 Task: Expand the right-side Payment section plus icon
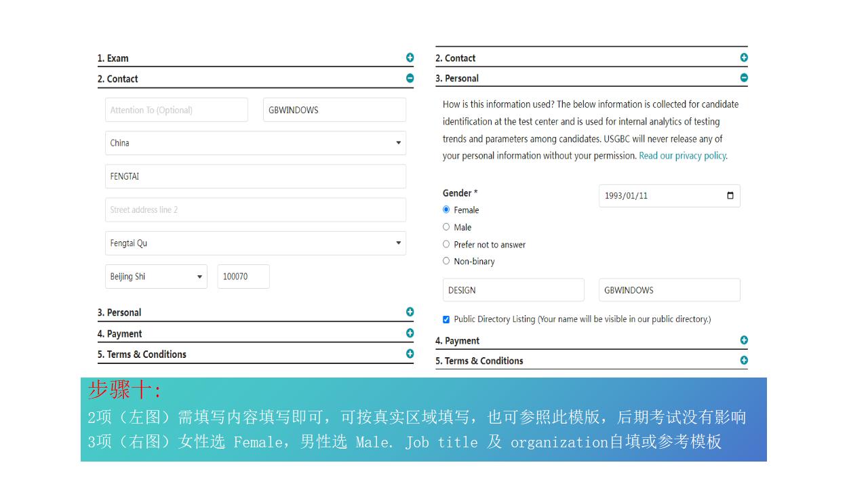744,340
